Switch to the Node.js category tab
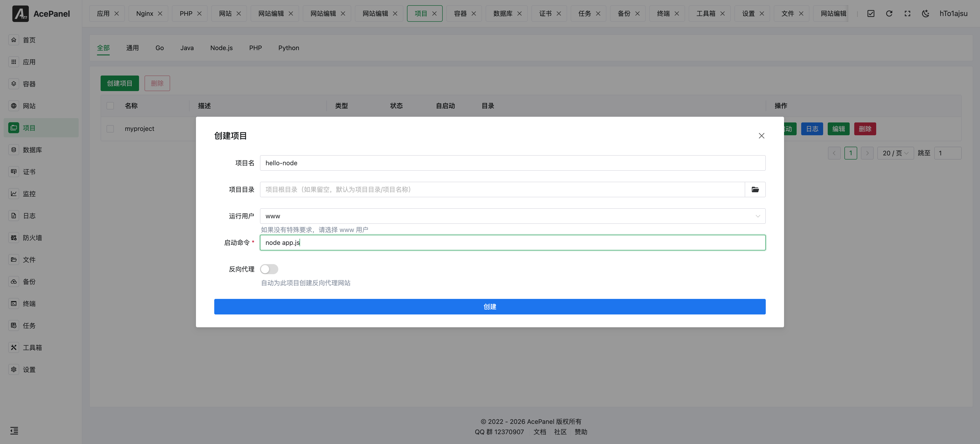980x444 pixels. pyautogui.click(x=221, y=48)
